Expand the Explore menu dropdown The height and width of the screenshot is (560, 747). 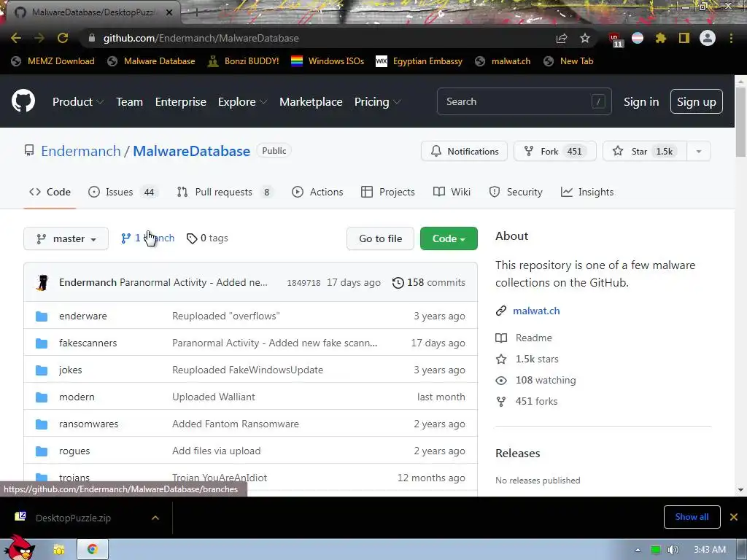[242, 102]
